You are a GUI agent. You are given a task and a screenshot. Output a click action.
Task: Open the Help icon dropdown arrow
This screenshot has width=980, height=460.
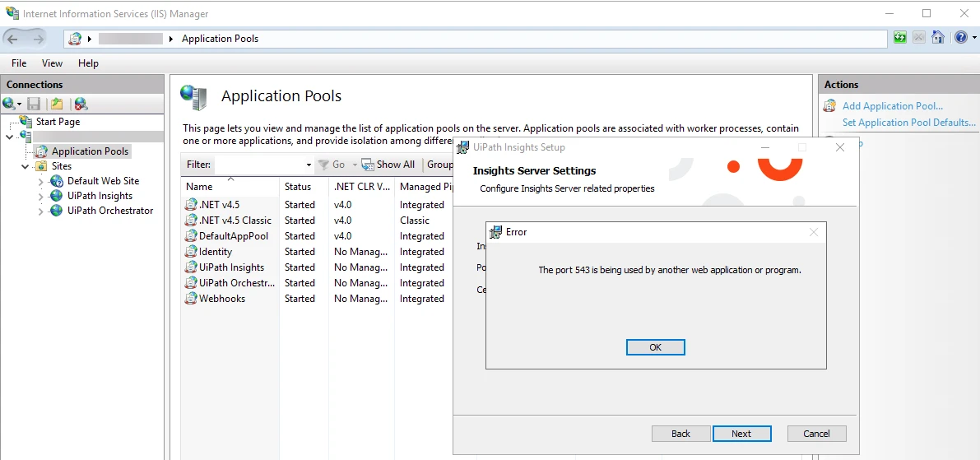point(974,38)
